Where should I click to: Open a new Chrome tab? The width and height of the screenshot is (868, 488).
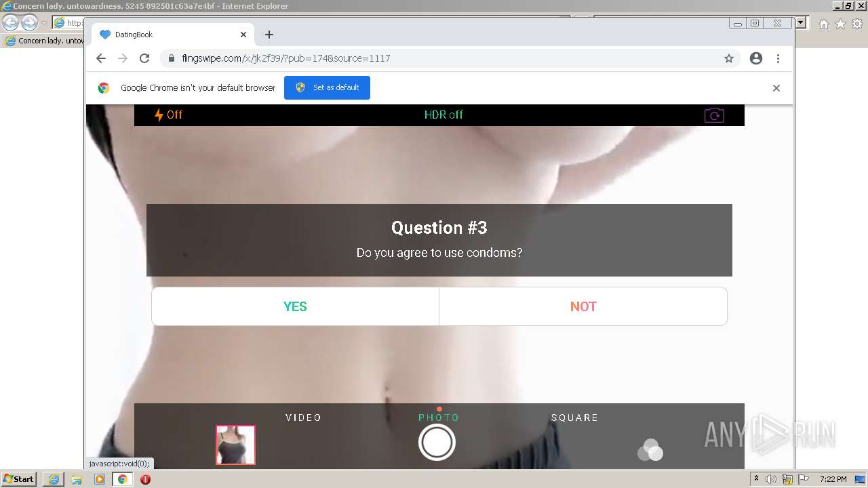(x=269, y=35)
